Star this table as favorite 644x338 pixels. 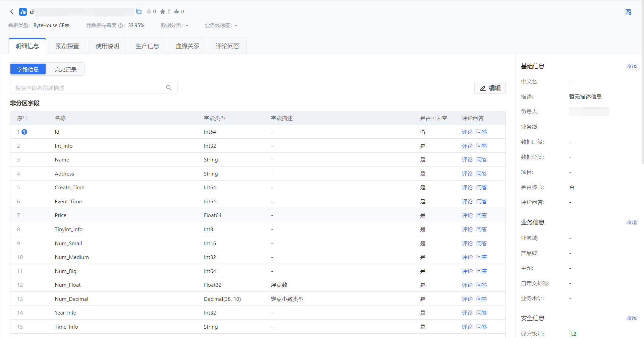pyautogui.click(x=163, y=12)
